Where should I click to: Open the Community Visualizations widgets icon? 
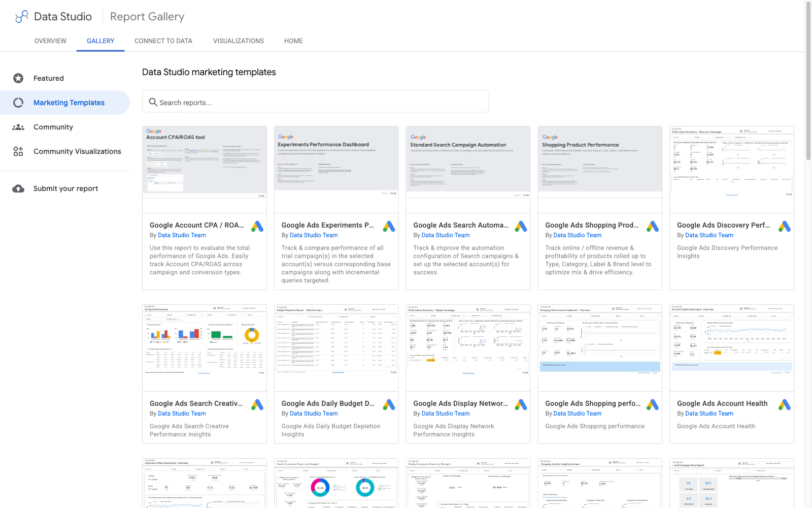[x=18, y=151]
